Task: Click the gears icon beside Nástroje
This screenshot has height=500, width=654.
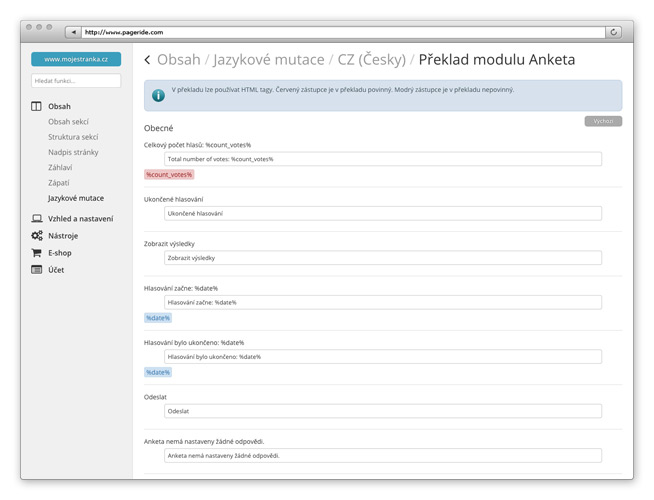Action: pyautogui.click(x=37, y=236)
